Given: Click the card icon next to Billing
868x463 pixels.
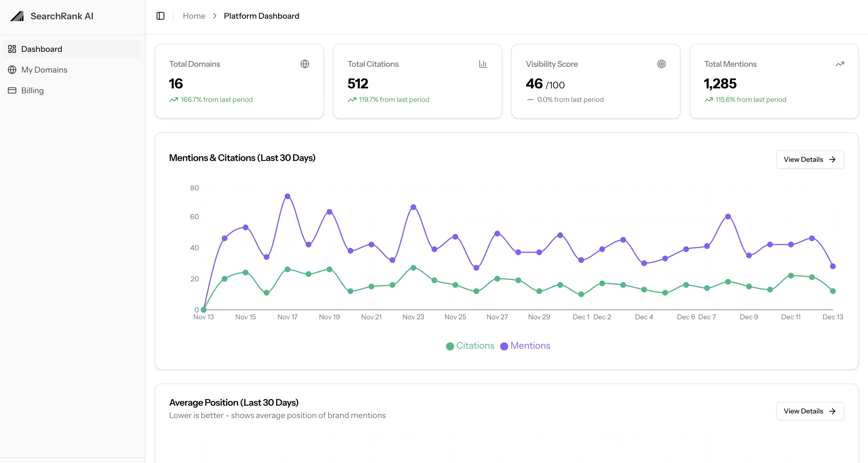Looking at the screenshot, I should [12, 90].
